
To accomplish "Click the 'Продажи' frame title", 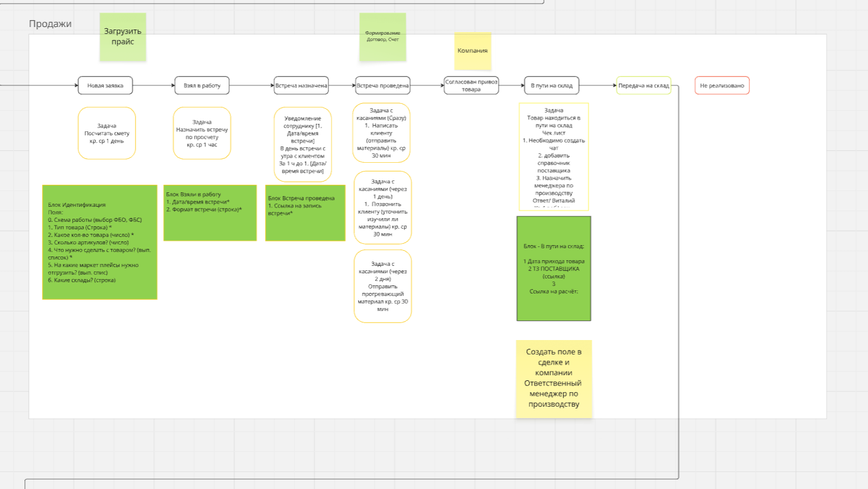I will [x=50, y=24].
